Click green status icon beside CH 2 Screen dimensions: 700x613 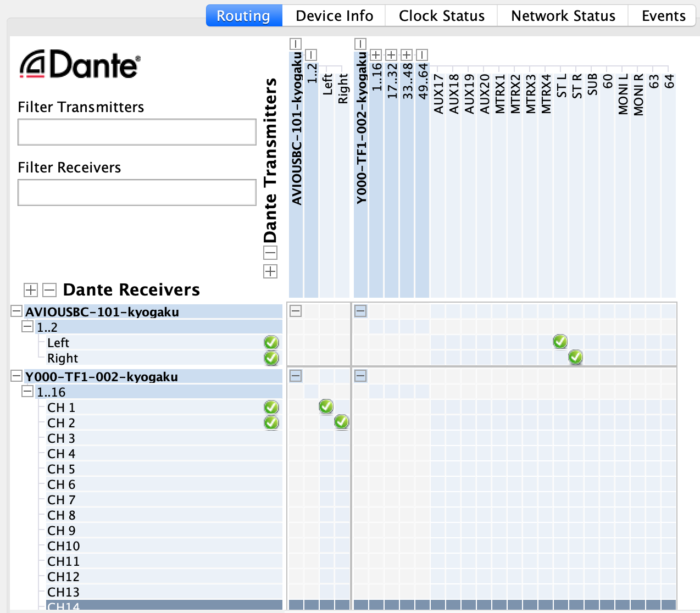pyautogui.click(x=271, y=422)
